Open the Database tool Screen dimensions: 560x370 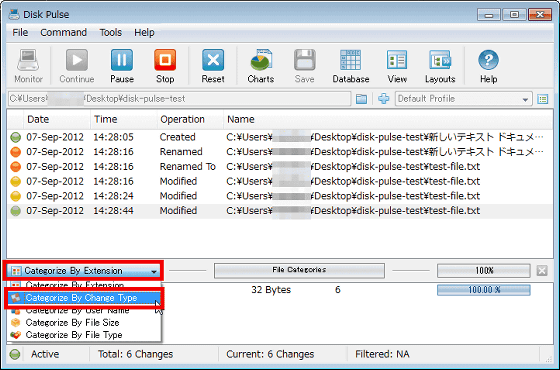tap(351, 66)
